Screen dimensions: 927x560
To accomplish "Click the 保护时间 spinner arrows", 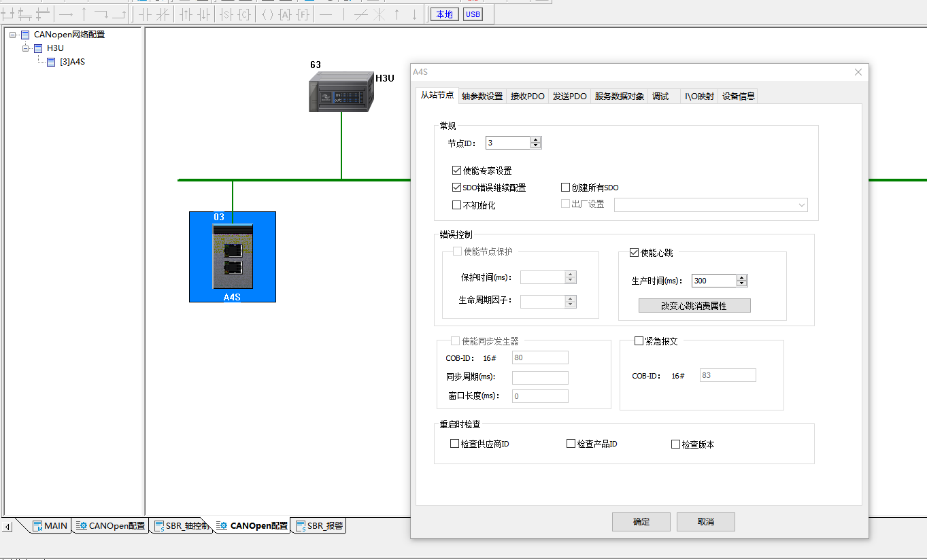I will coord(571,277).
